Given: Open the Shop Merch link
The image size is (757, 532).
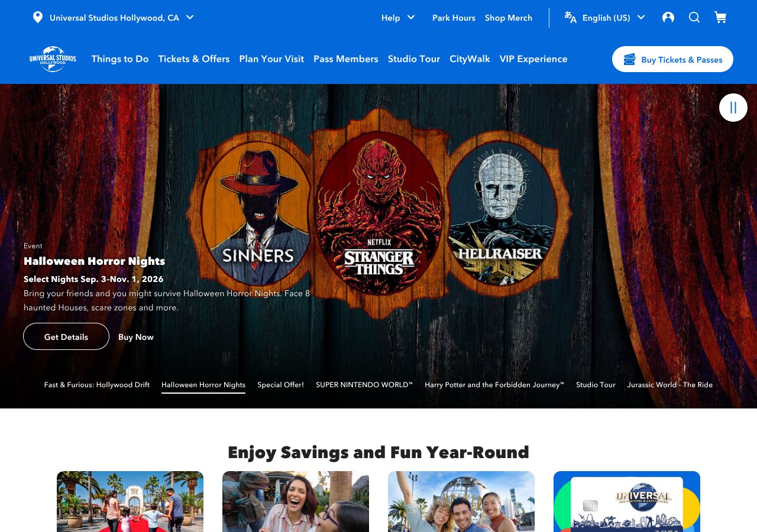Looking at the screenshot, I should tap(509, 18).
